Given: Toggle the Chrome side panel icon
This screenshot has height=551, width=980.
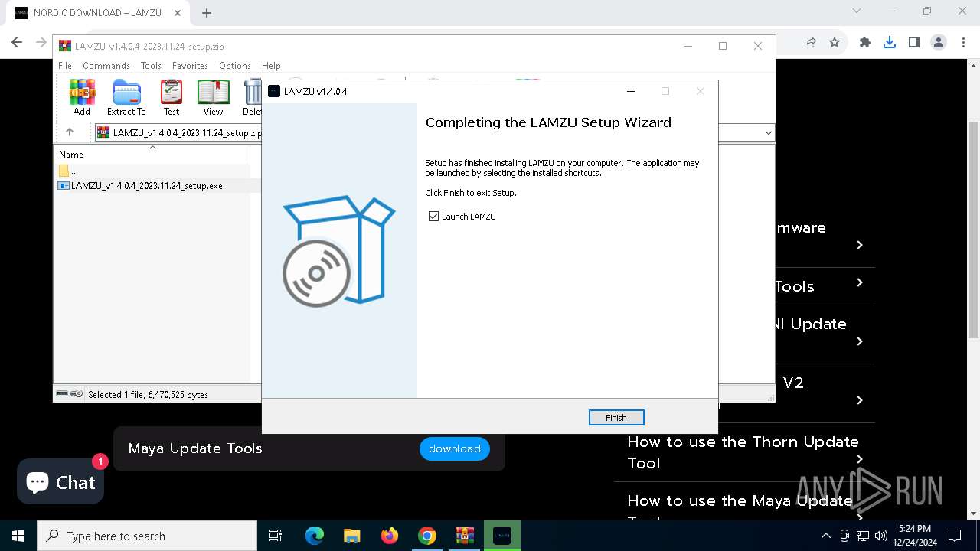Looking at the screenshot, I should click(x=914, y=43).
